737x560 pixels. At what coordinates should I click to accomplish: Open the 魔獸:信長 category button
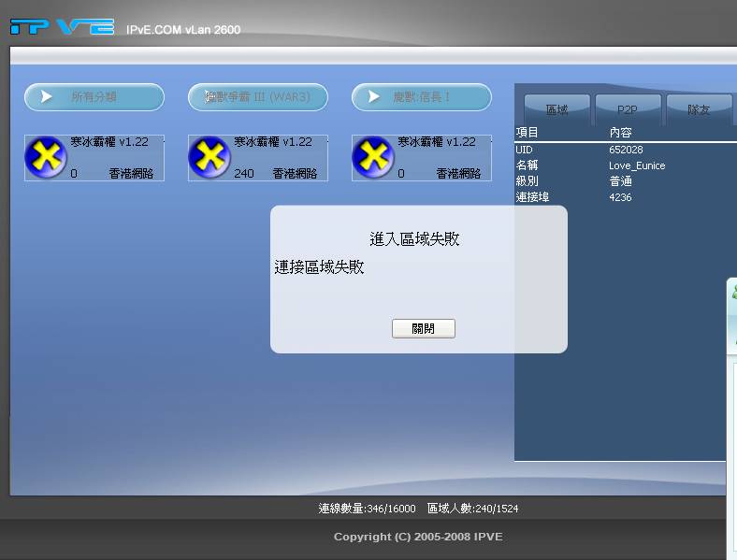coord(421,97)
